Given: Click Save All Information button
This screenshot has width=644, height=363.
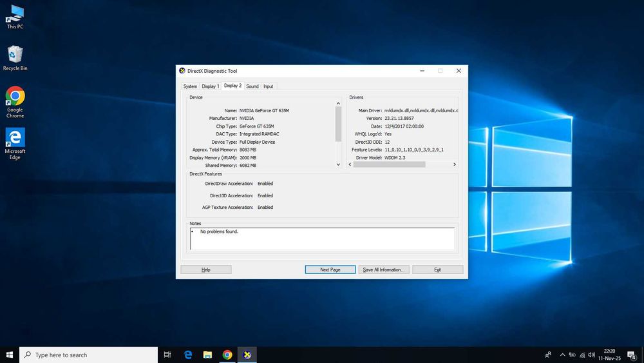Looking at the screenshot, I should click(384, 270).
